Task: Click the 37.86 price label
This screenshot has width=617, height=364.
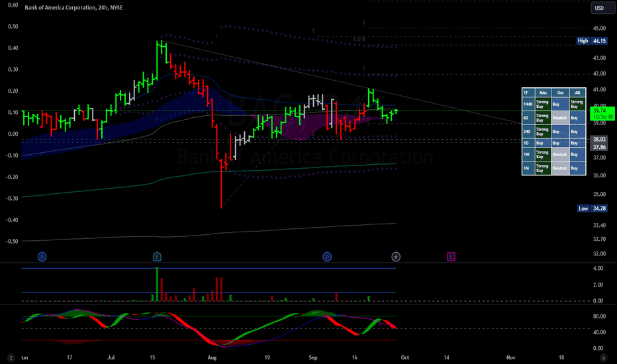Action: 599,147
